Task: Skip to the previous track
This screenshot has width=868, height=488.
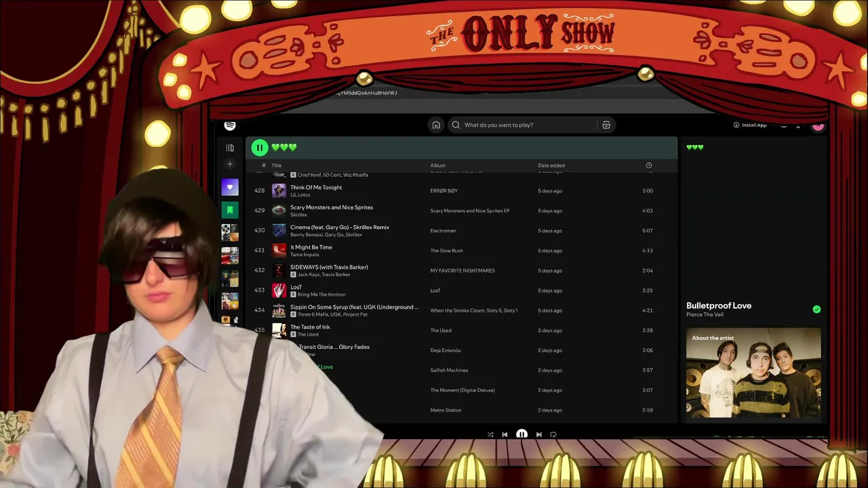Action: 505,434
